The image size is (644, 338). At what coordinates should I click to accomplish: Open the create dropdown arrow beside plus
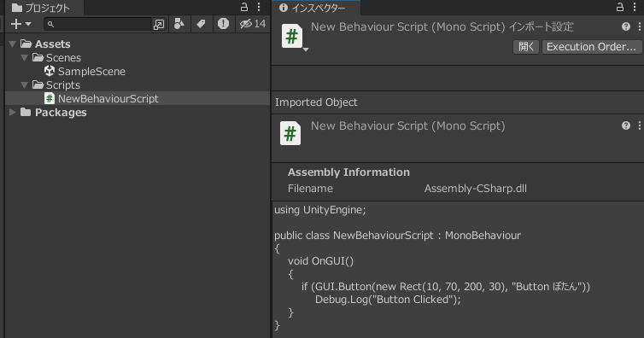28,24
